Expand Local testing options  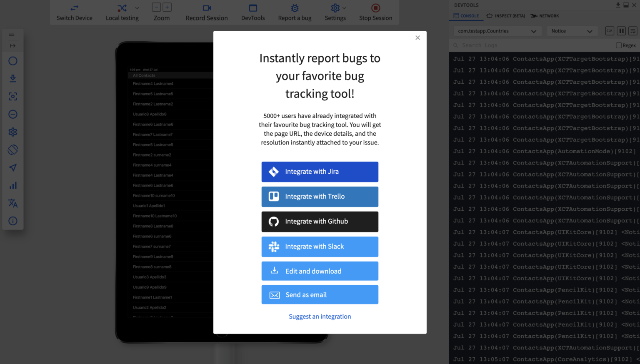pyautogui.click(x=137, y=8)
